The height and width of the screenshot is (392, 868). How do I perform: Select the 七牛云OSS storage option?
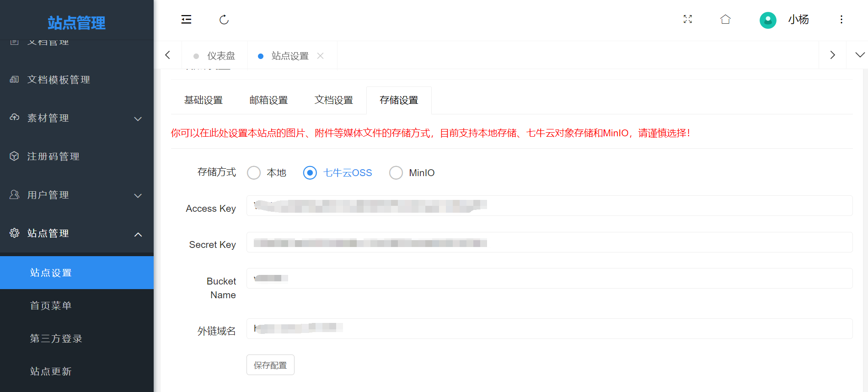[310, 173]
